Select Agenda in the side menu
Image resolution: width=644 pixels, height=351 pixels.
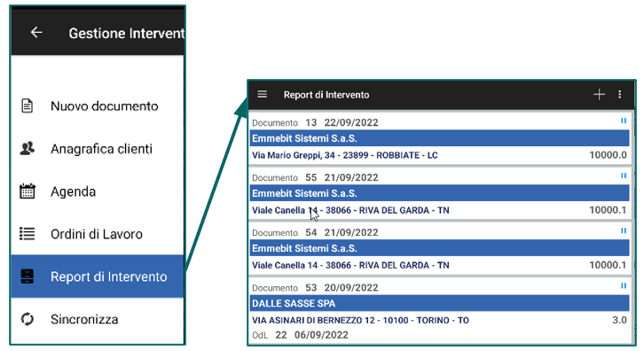[x=98, y=191]
